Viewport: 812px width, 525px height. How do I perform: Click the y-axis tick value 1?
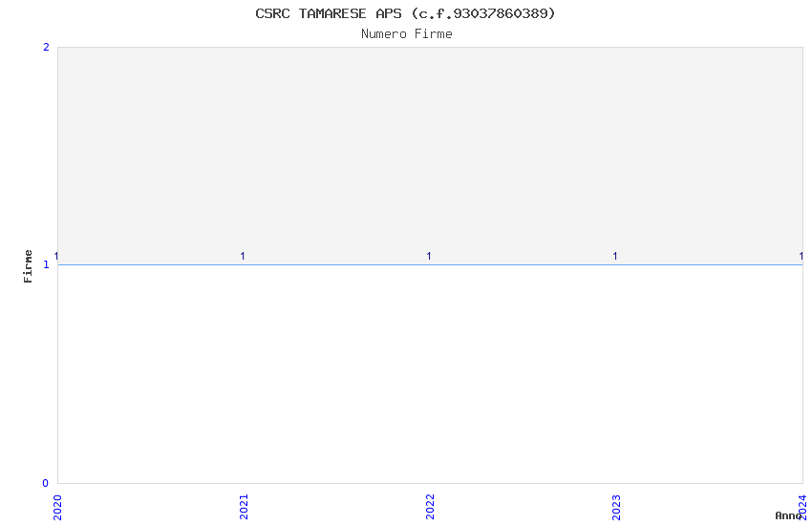point(46,264)
